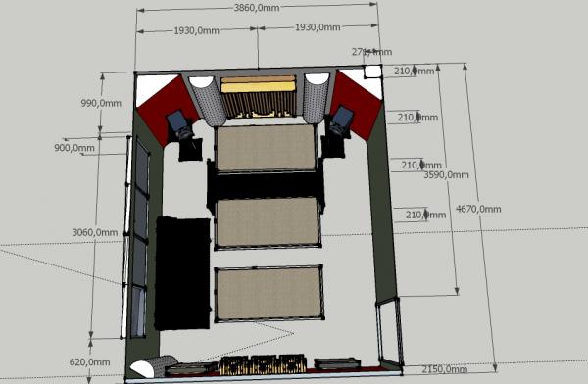Click the 2150,0mm dimension at bottom right

click(445, 369)
